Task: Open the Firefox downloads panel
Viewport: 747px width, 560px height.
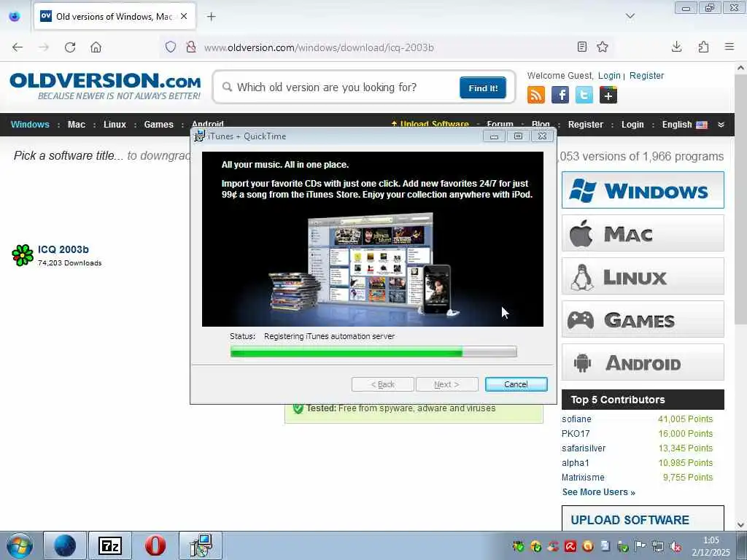Action: coord(676,47)
